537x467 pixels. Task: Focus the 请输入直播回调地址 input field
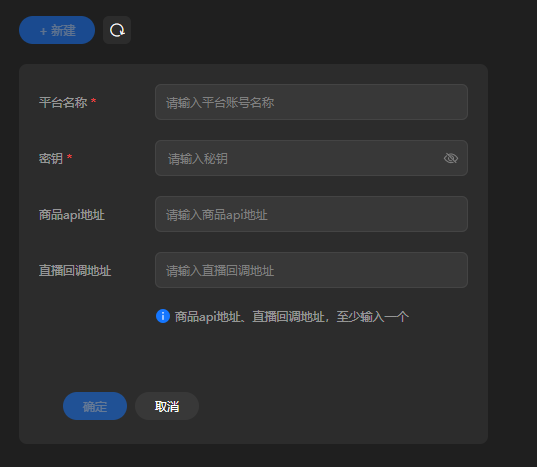point(311,270)
